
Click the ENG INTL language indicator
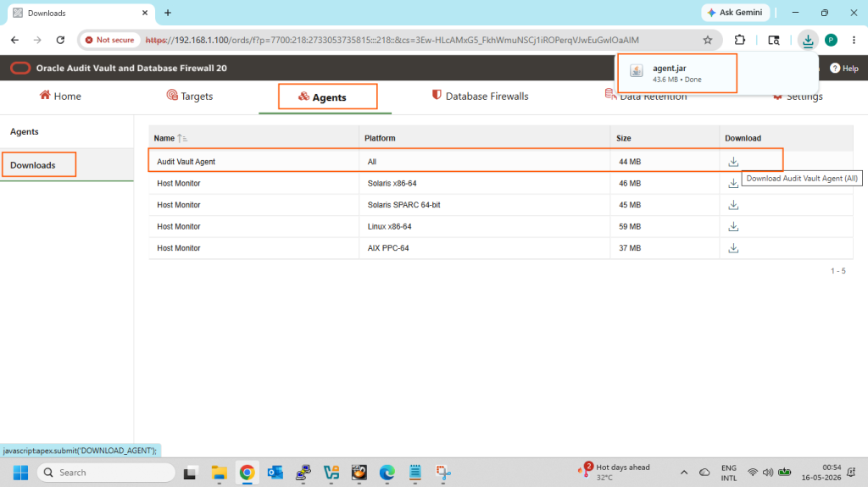click(x=728, y=473)
